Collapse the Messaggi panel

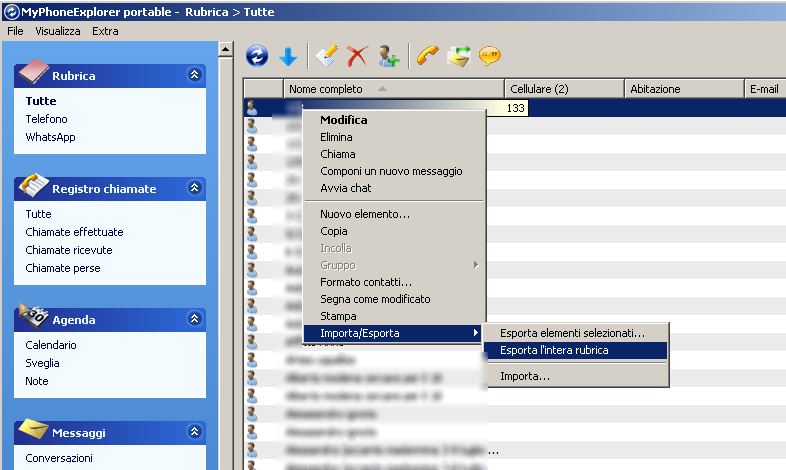tap(194, 431)
